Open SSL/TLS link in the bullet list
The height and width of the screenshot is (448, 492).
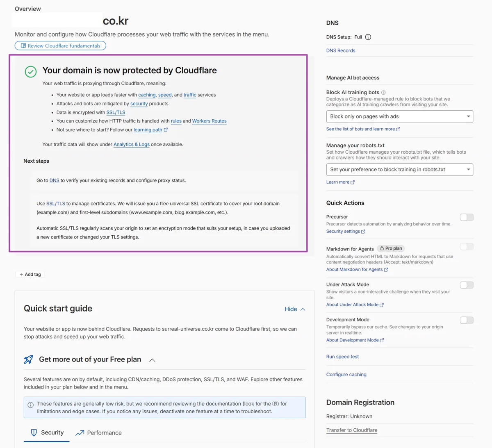pyautogui.click(x=116, y=112)
